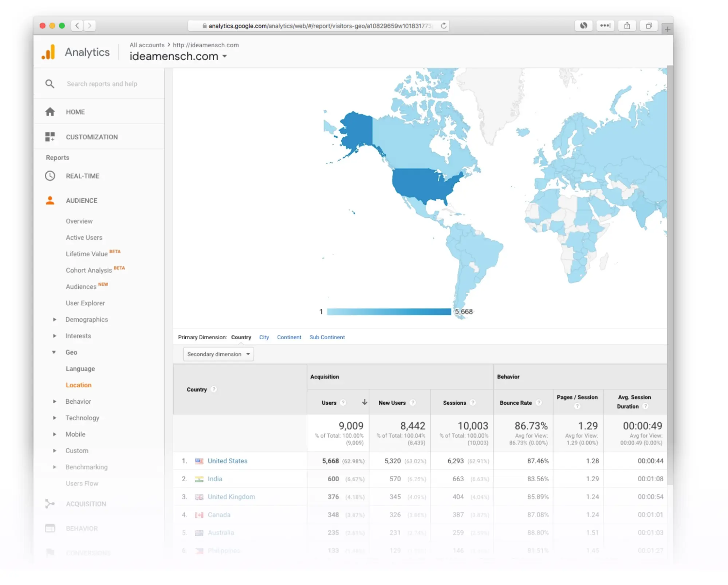Click the Real-Time clock icon
Viewport: 728px width, 585px height.
[50, 176]
